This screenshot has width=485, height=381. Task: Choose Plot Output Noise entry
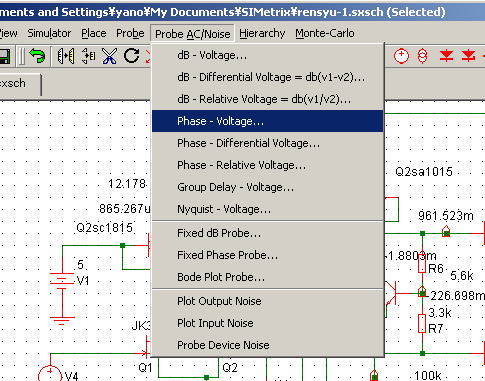[x=268, y=301]
